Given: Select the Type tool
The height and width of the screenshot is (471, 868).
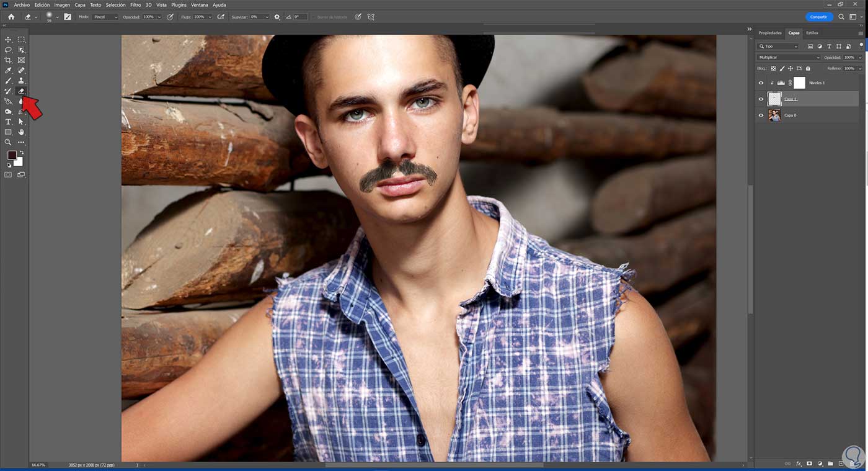Looking at the screenshot, I should point(8,122).
